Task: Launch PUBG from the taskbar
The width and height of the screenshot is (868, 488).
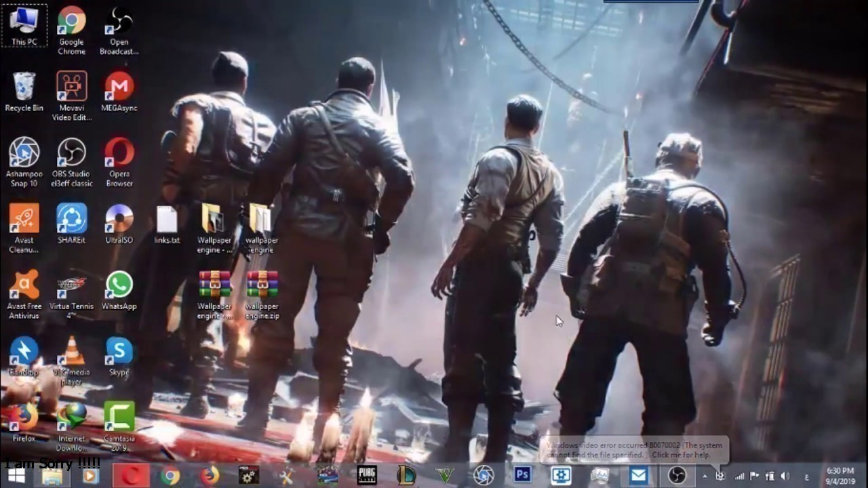Action: click(366, 476)
